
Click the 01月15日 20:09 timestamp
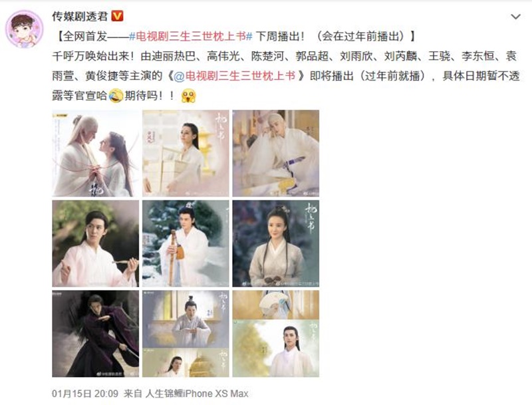[x=85, y=394]
